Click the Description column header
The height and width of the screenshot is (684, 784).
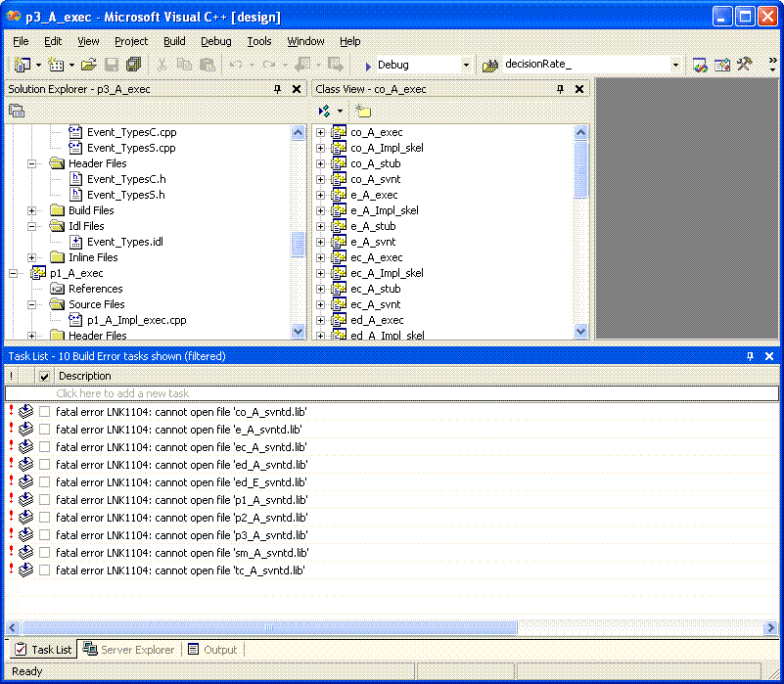pos(84,376)
